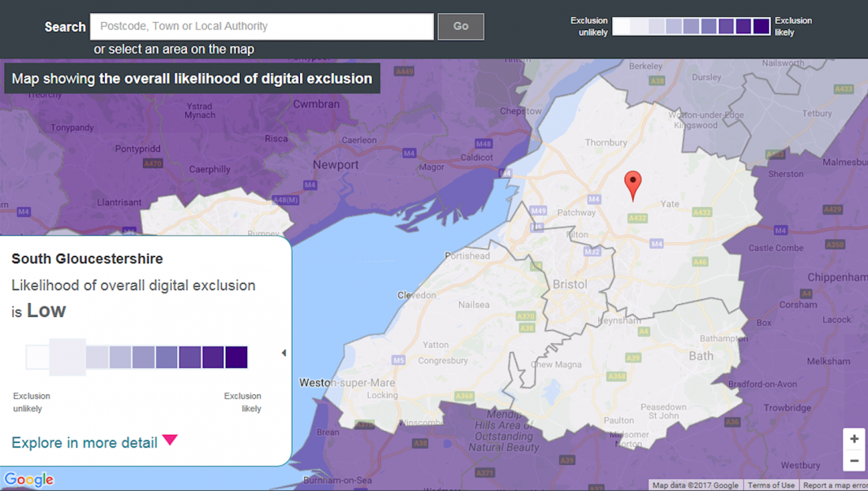Click the highlighted Low swatch in the info panel
This screenshot has height=491, width=868.
(x=67, y=357)
